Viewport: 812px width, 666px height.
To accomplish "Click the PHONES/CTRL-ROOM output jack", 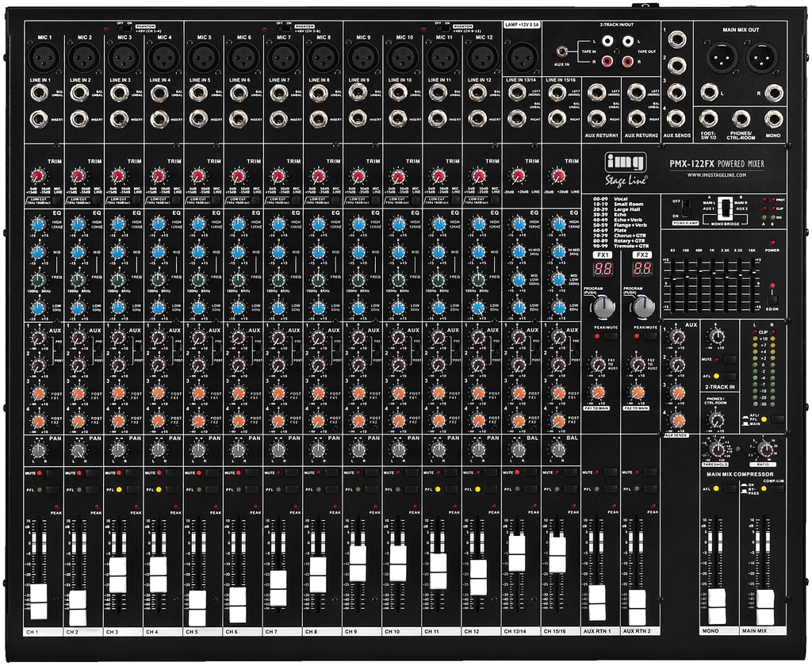I will pyautogui.click(x=741, y=120).
